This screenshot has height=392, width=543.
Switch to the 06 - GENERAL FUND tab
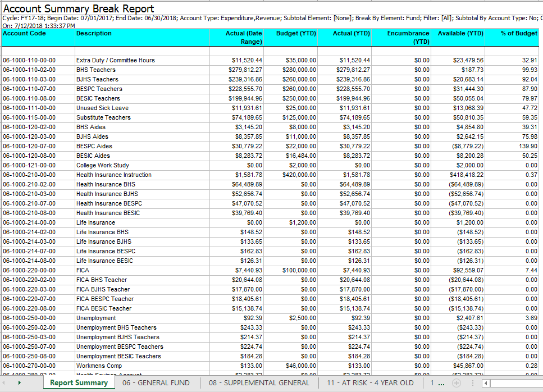[156, 383]
